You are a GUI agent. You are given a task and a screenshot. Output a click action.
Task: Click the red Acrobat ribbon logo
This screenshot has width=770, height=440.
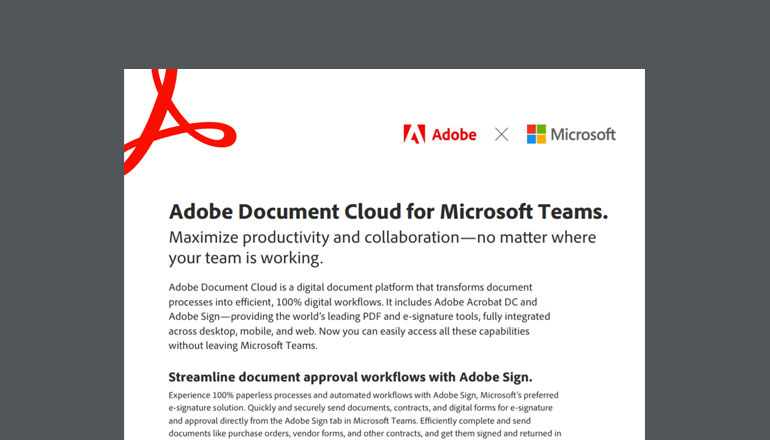[160, 118]
